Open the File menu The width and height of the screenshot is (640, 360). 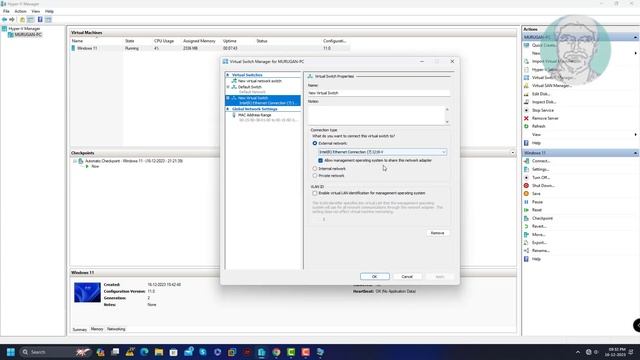(x=6, y=11)
